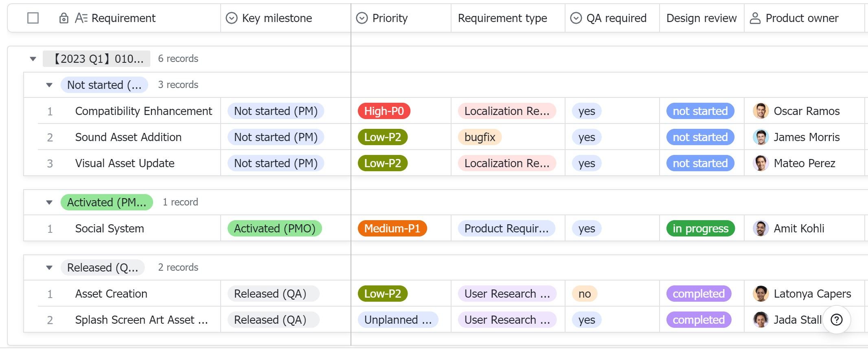The height and width of the screenshot is (349, 868).
Task: Open the help question mark button
Action: (837, 320)
